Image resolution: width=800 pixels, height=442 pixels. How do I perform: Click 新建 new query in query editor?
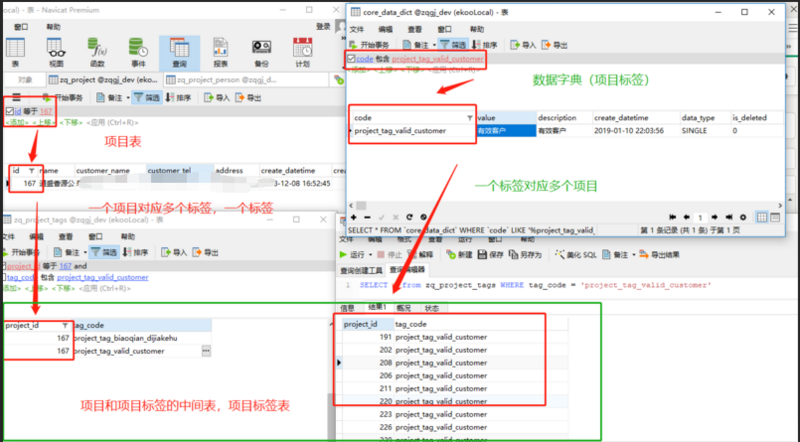pyautogui.click(x=459, y=254)
